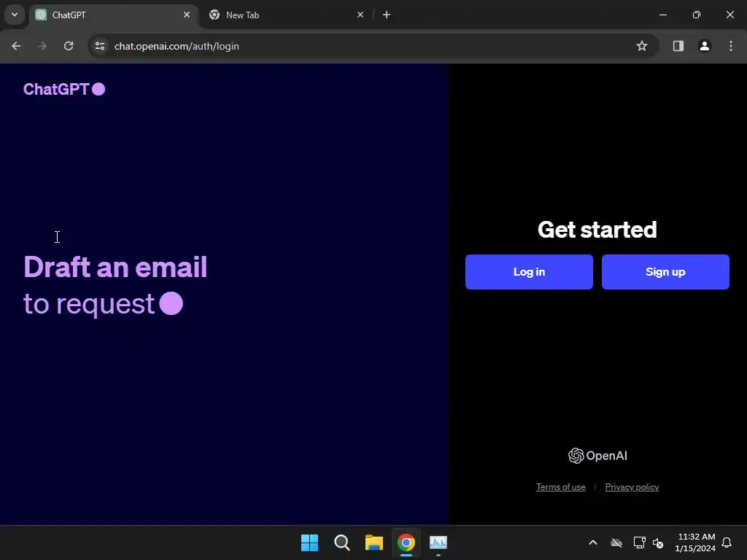
Task: Open the notifications bell icon
Action: [x=727, y=542]
